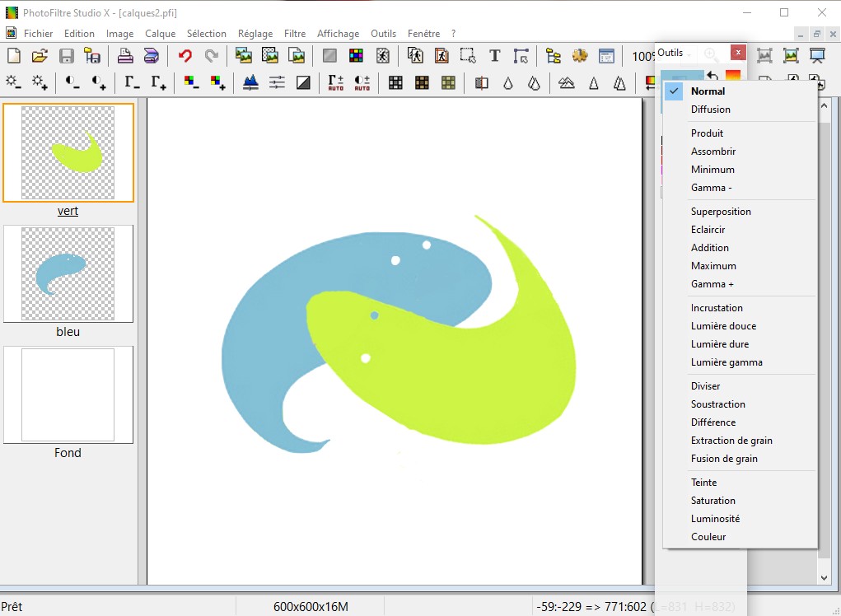The width and height of the screenshot is (841, 616).
Task: Choose the Saturation blend mode
Action: pos(741,501)
